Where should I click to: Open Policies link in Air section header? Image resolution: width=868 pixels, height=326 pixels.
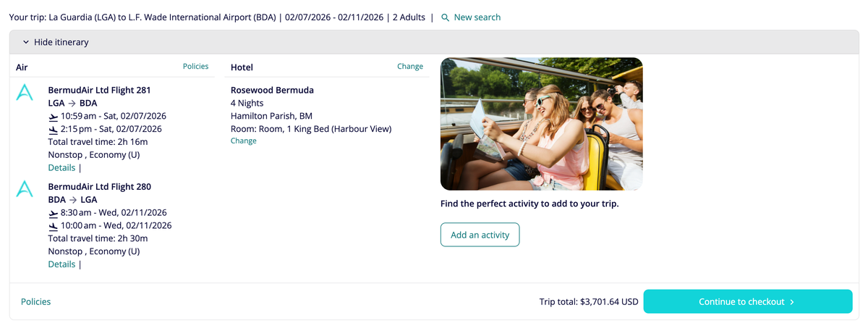195,67
